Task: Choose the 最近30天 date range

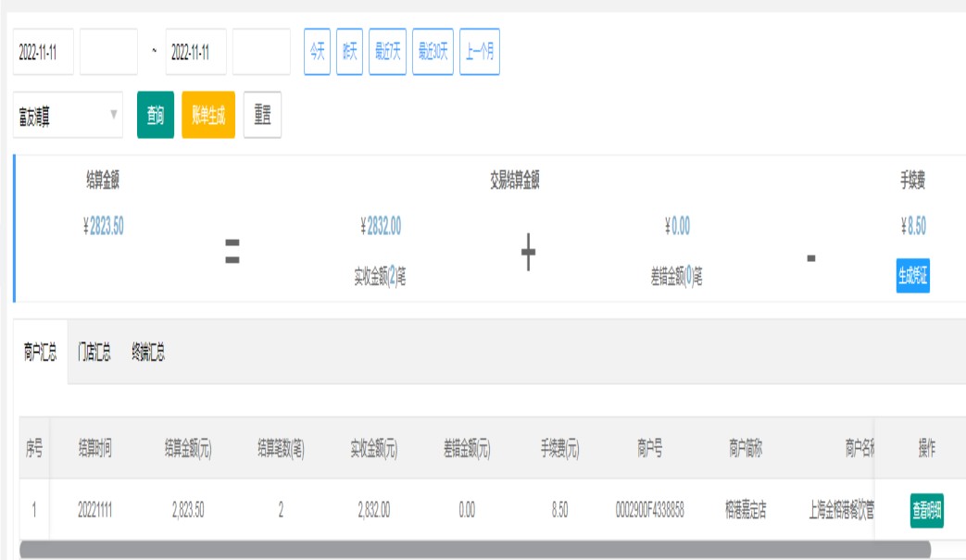Action: click(x=433, y=52)
